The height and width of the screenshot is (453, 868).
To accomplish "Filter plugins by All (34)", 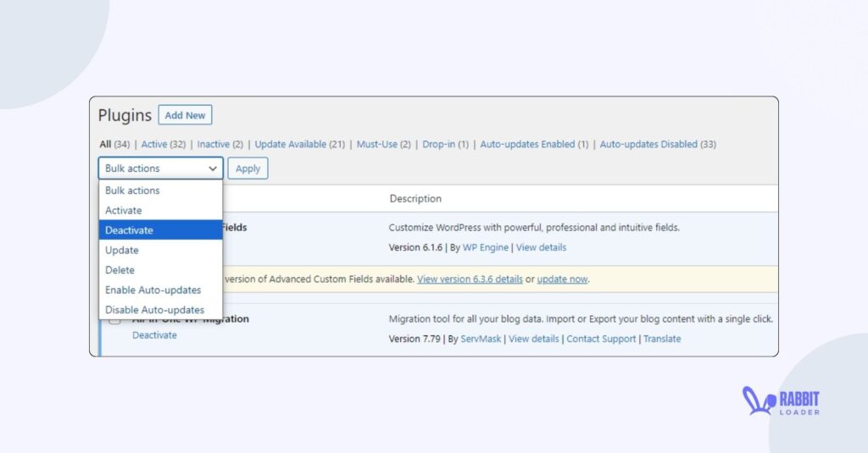I will pyautogui.click(x=114, y=144).
